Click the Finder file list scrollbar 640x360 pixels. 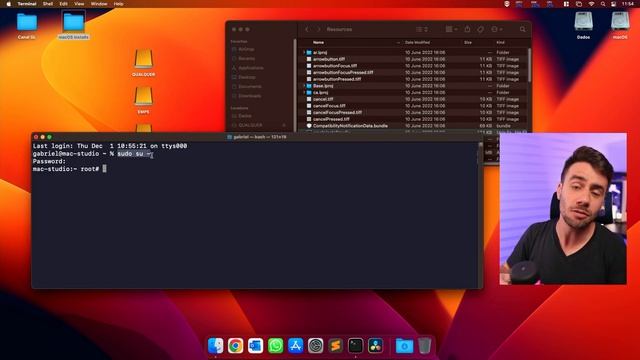pos(529,65)
